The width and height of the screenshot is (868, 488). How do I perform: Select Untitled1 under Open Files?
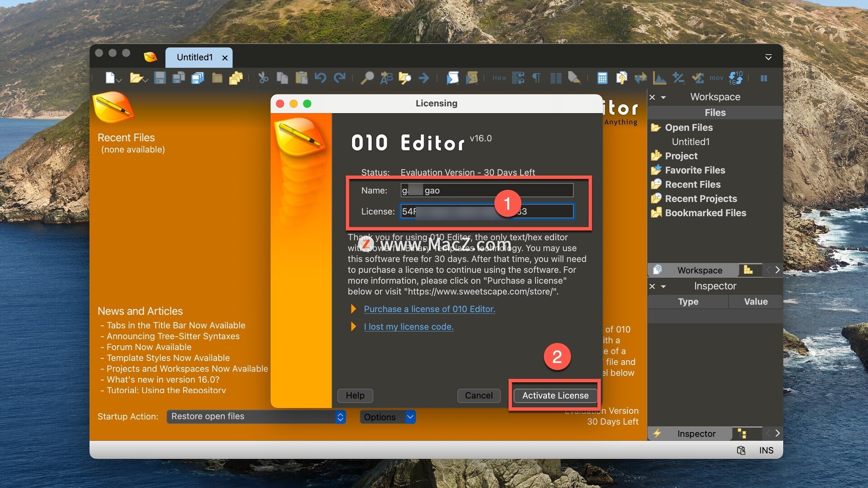[690, 142]
